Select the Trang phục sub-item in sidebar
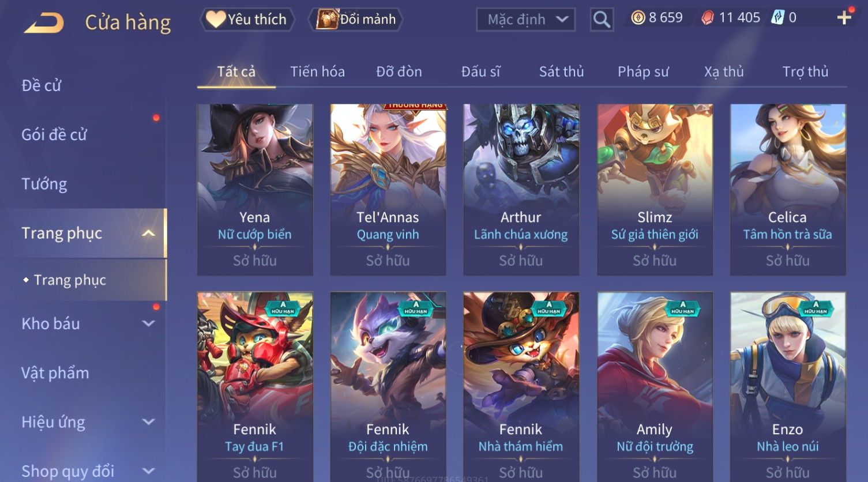This screenshot has width=868, height=482. tap(70, 280)
